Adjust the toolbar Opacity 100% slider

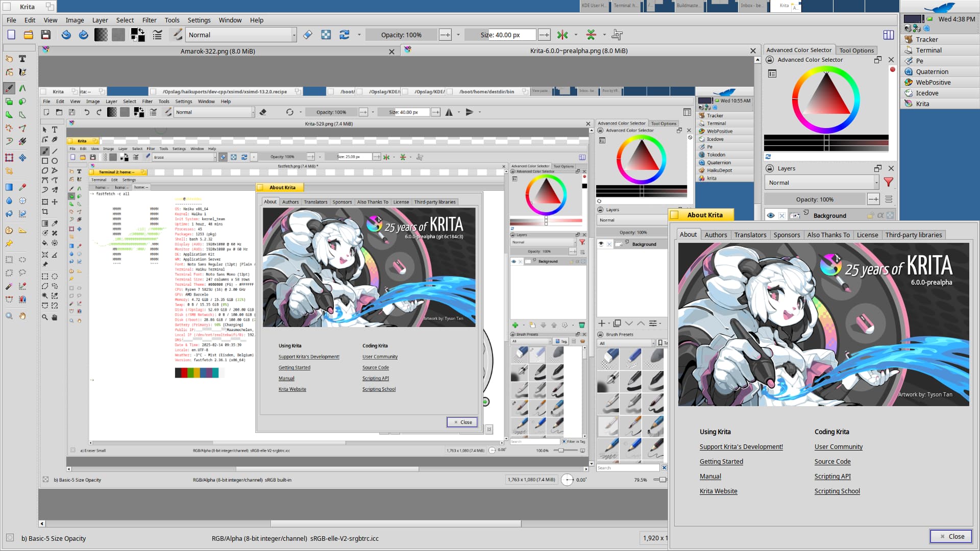tap(401, 35)
